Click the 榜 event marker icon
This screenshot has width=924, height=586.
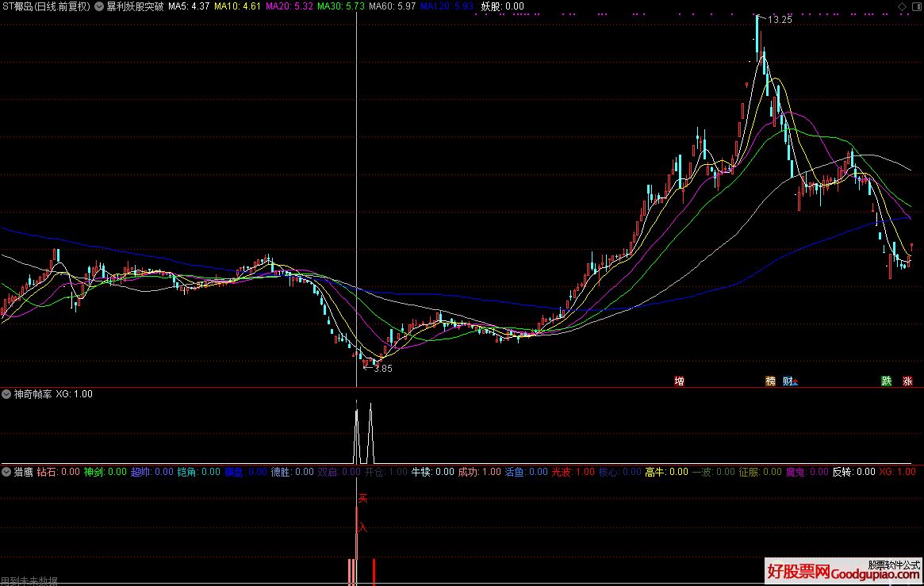click(770, 381)
